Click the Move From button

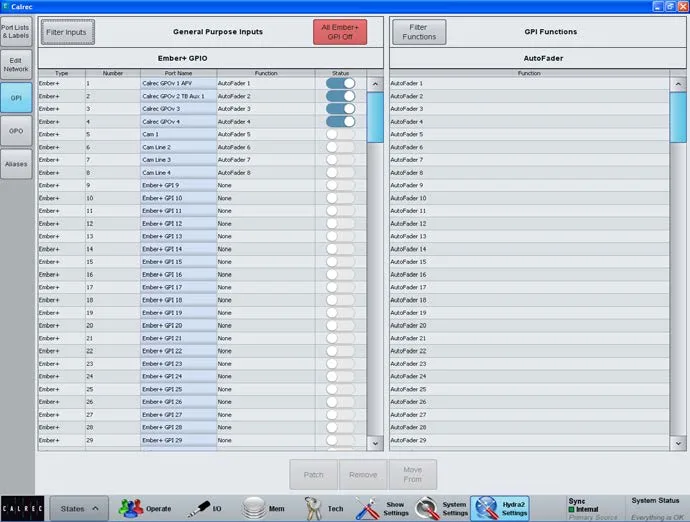(413, 474)
